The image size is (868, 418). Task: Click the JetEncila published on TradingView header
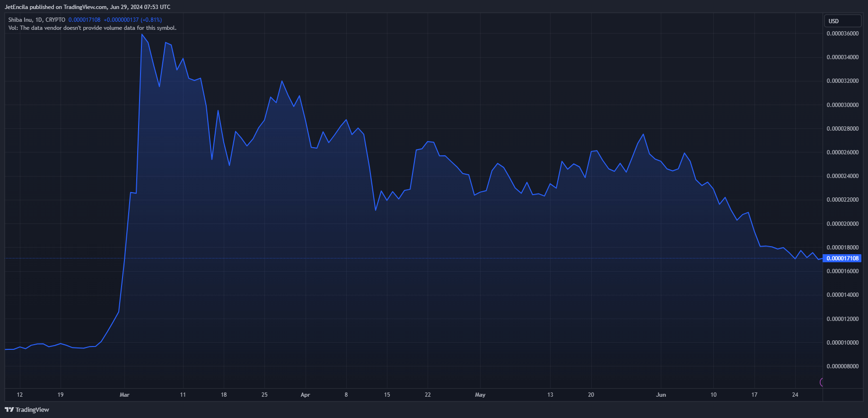(x=88, y=7)
